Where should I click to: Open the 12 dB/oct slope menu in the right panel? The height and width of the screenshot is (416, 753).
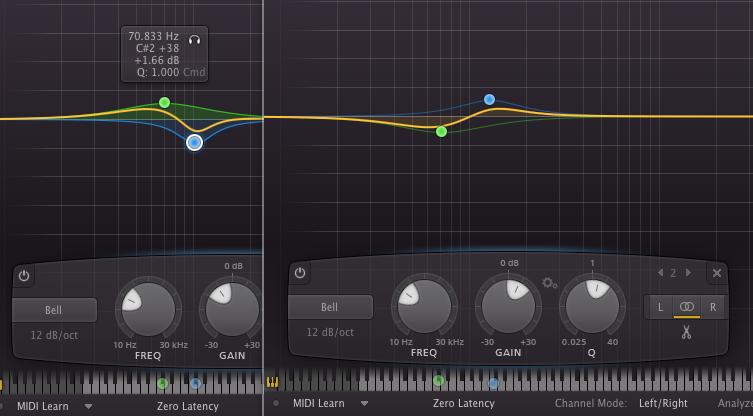pyautogui.click(x=330, y=332)
